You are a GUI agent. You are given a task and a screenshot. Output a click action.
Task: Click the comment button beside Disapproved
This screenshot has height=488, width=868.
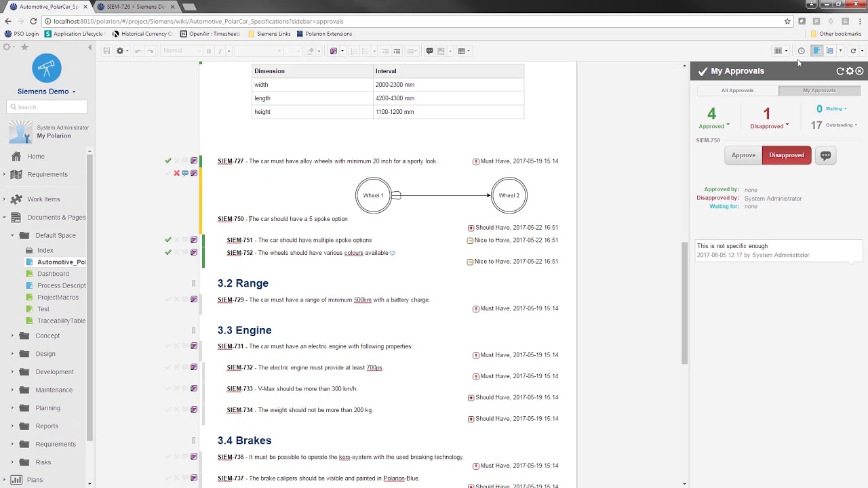[x=825, y=155]
